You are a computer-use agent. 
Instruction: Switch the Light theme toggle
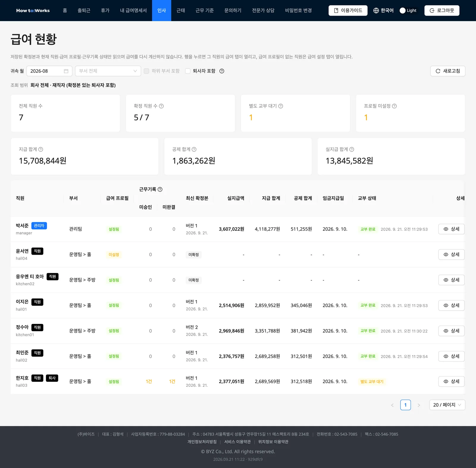[408, 10]
